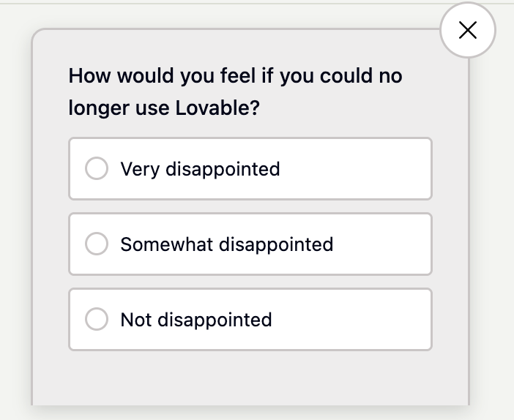
Task: Dismiss the Lovable feedback survey
Action: 467,30
